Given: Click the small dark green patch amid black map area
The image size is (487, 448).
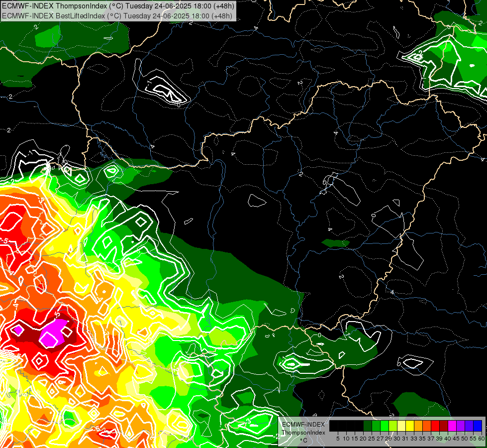Looking at the screenshot, I should pos(335,243).
